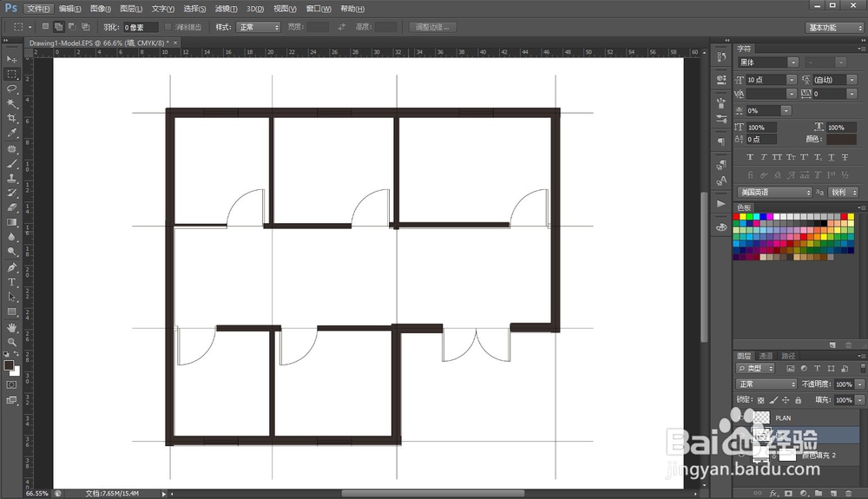The width and height of the screenshot is (868, 499).
Task: Open the language 美国英语 dropdown
Action: 774,193
